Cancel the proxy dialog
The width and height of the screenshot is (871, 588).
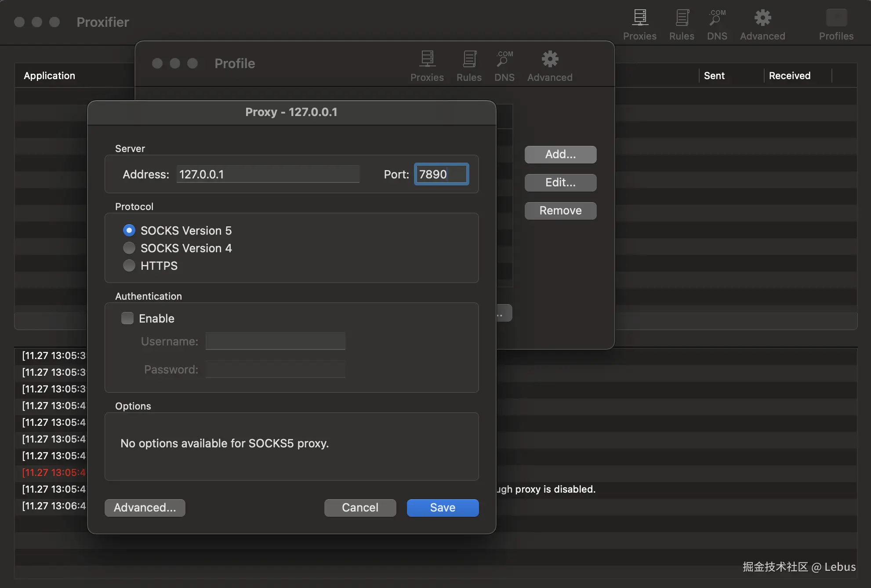tap(360, 508)
